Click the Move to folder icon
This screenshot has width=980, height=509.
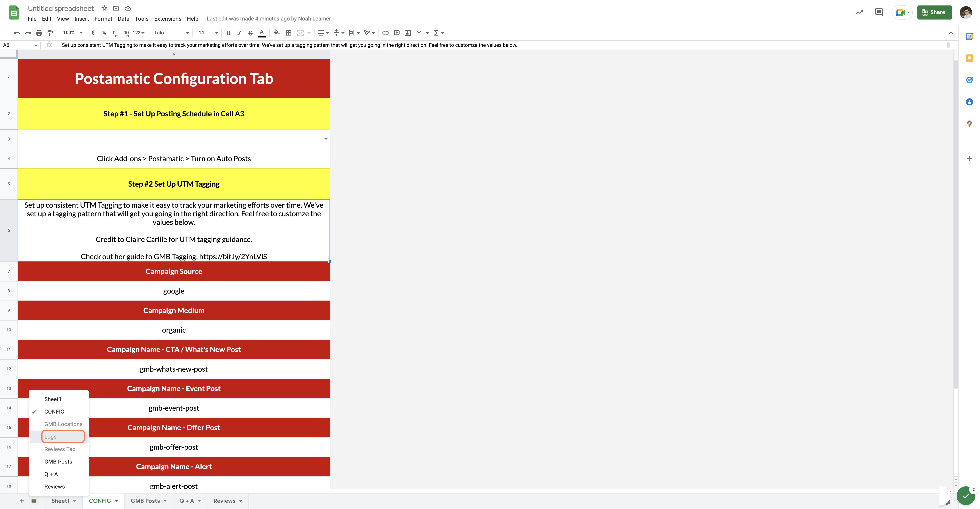[x=116, y=8]
